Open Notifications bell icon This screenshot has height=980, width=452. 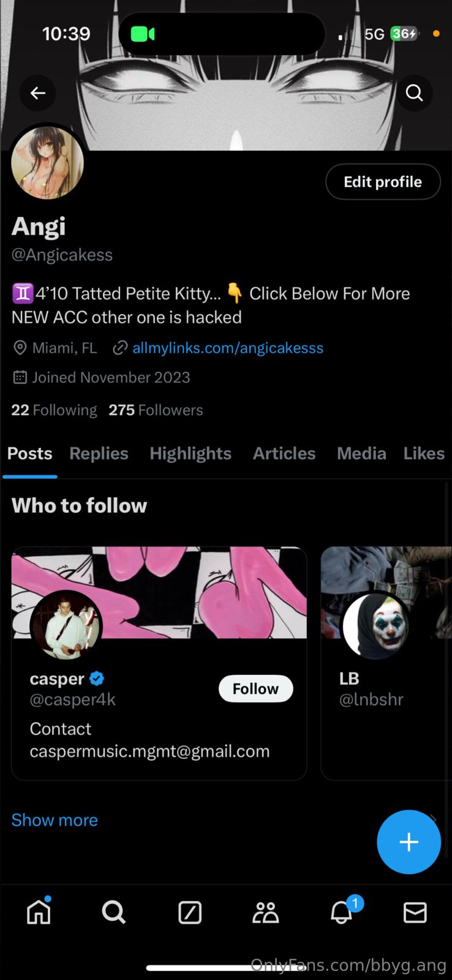point(342,912)
